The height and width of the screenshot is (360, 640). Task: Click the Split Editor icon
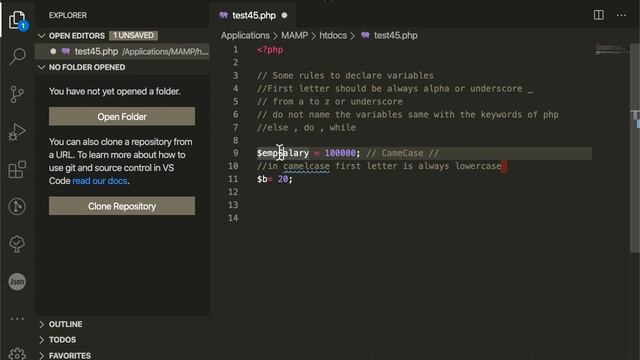pos(598,15)
